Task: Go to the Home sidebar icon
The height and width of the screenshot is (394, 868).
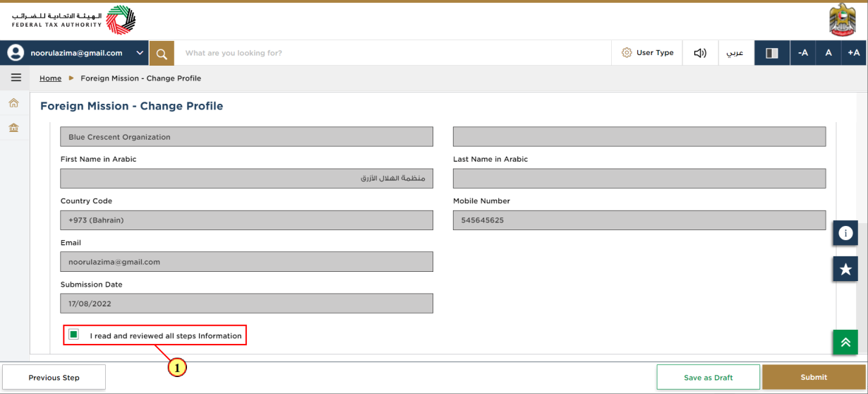Action: 13,103
